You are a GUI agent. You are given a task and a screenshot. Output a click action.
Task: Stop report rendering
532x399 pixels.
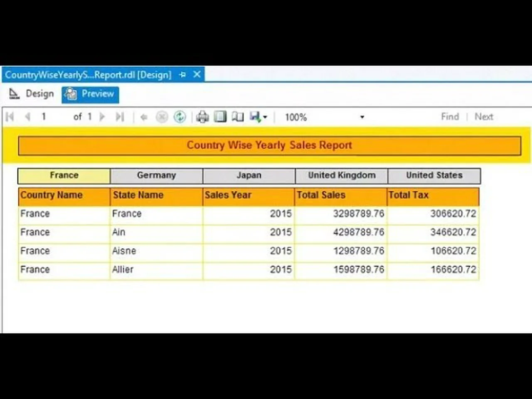(162, 117)
